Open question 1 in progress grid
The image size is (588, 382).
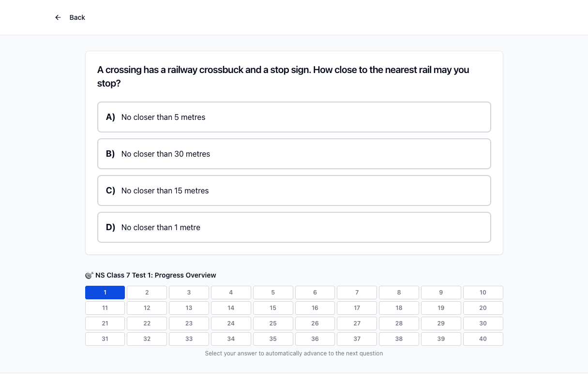(x=105, y=293)
